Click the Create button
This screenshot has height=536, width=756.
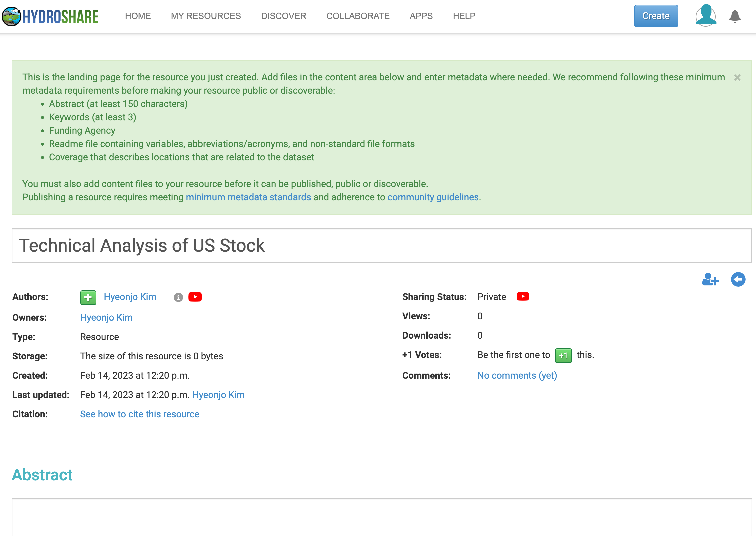coord(656,16)
